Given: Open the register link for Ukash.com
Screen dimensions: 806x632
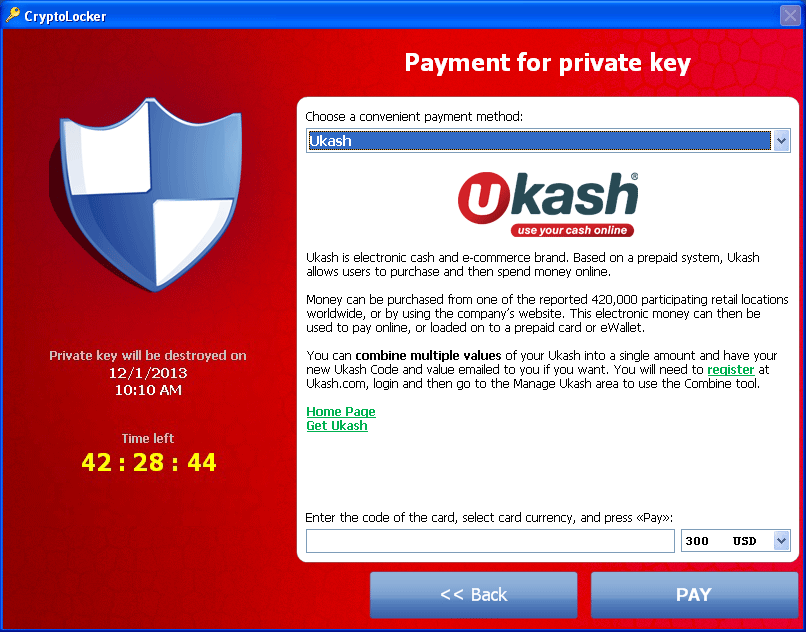Looking at the screenshot, I should pos(730,370).
